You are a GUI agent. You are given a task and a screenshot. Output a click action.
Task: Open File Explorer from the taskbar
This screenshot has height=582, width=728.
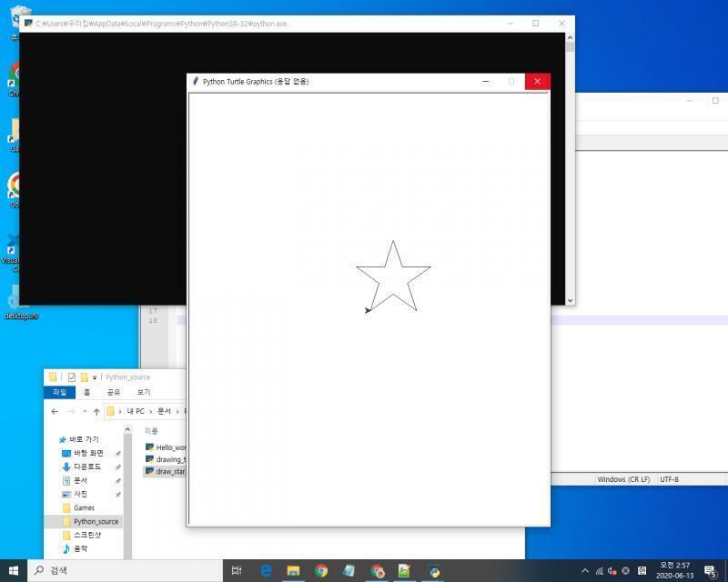click(293, 570)
